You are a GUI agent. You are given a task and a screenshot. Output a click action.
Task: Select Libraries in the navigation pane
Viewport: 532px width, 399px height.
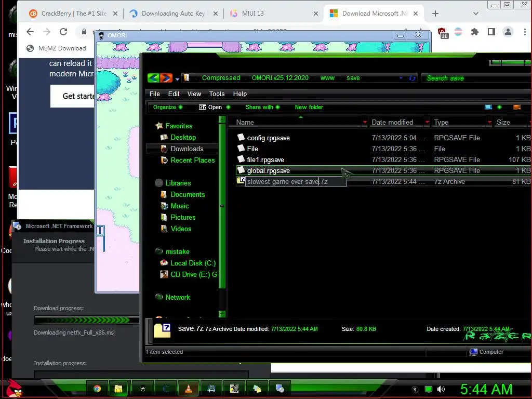tap(178, 183)
